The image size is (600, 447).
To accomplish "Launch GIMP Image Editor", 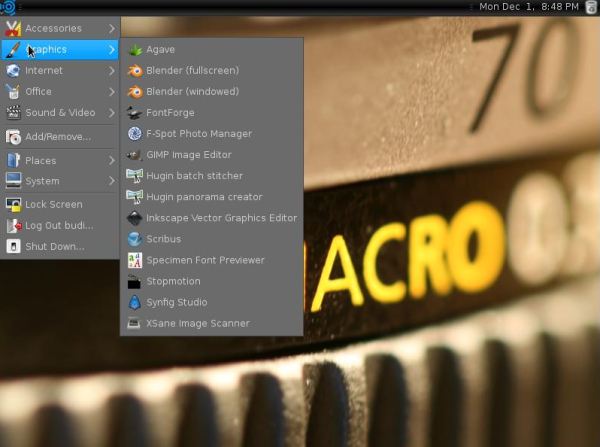I will pyautogui.click(x=212, y=155).
